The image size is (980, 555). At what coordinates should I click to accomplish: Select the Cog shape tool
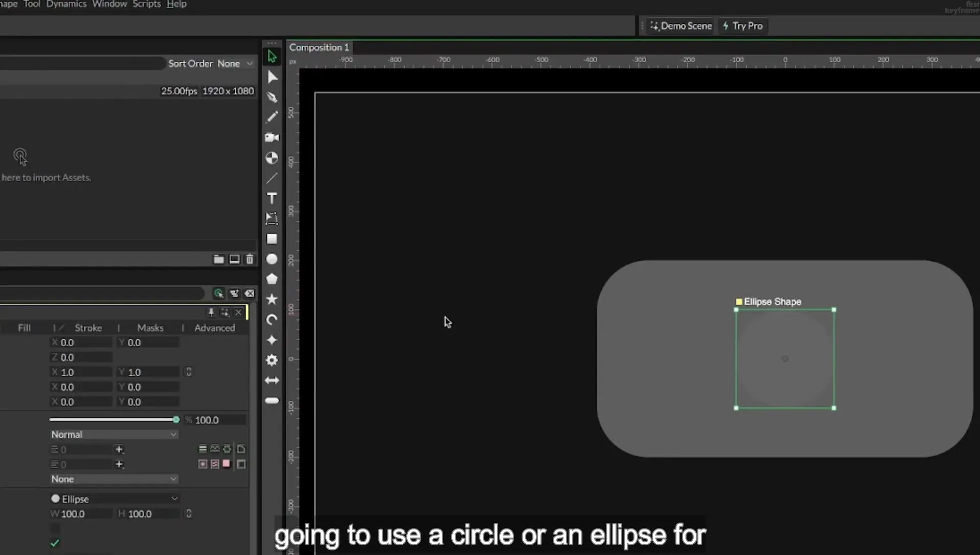pos(272,360)
